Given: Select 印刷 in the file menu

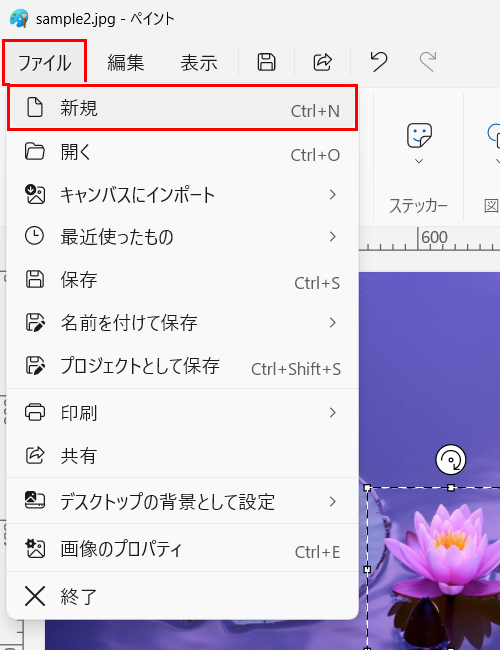Looking at the screenshot, I should (x=182, y=413).
